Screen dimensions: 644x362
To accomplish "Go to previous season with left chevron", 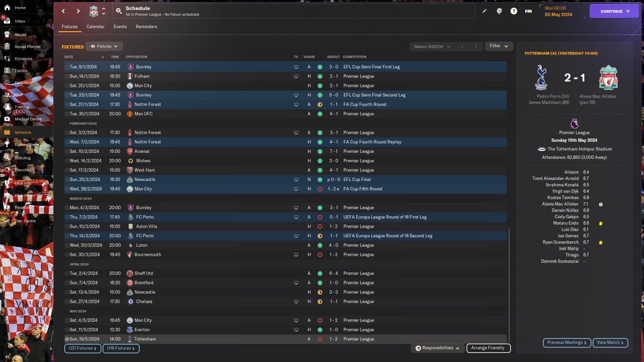I will (462, 46).
